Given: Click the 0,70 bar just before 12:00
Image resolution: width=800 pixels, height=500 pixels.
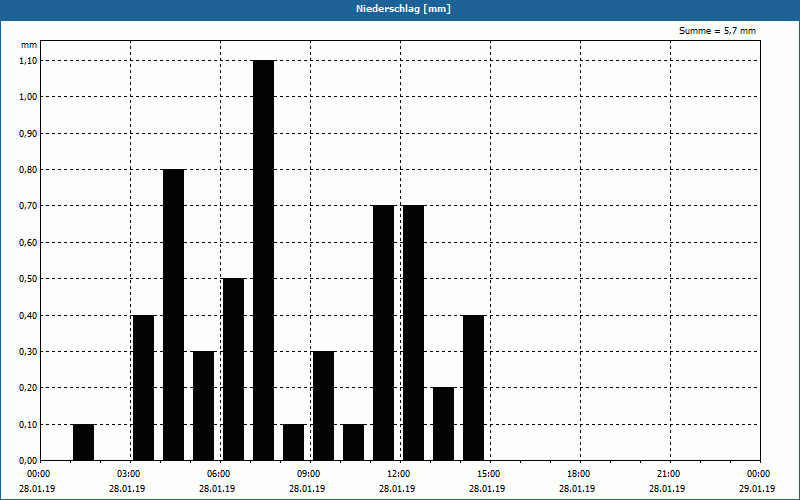Looking at the screenshot, I should pyautogui.click(x=384, y=333).
